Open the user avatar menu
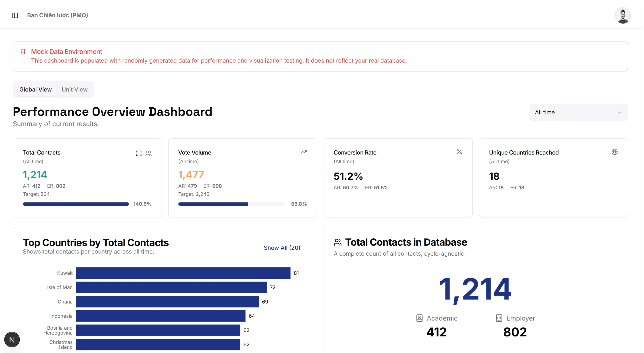This screenshot has height=353, width=644. click(623, 15)
